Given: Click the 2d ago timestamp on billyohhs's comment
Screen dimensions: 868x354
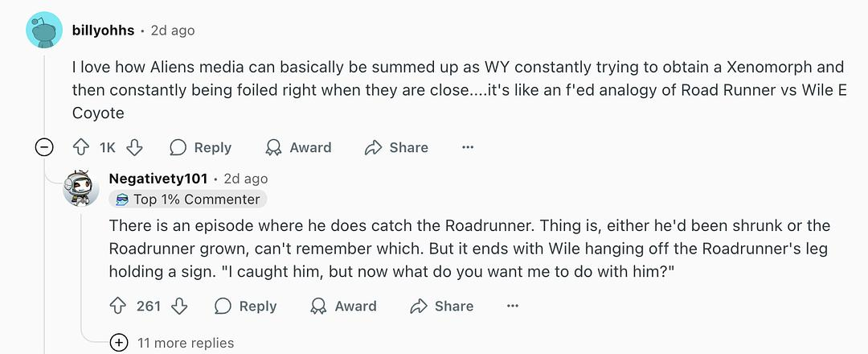Looking at the screenshot, I should click(x=173, y=31).
